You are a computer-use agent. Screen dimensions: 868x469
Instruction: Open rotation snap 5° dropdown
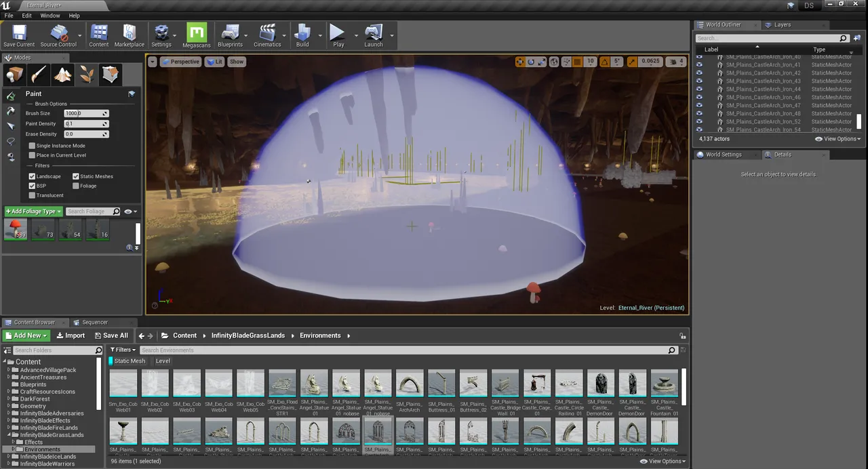pos(617,62)
